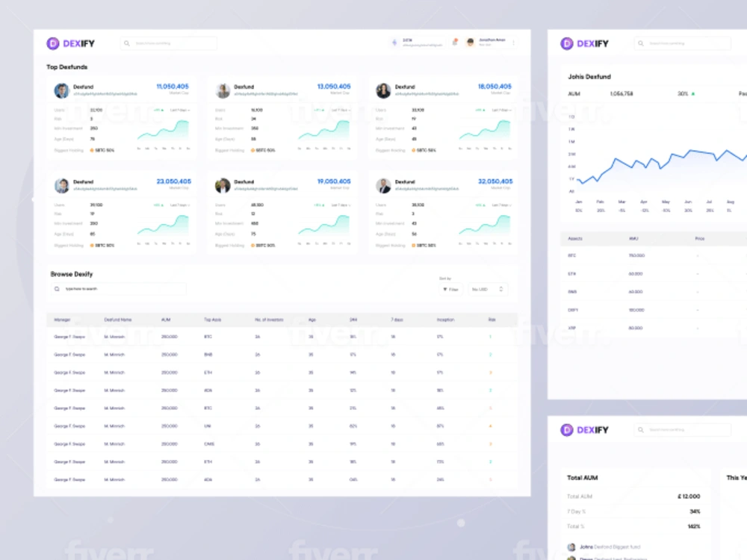The width and height of the screenshot is (747, 560).
Task: Click the search magnifier icon in the top bar
Action: [127, 43]
